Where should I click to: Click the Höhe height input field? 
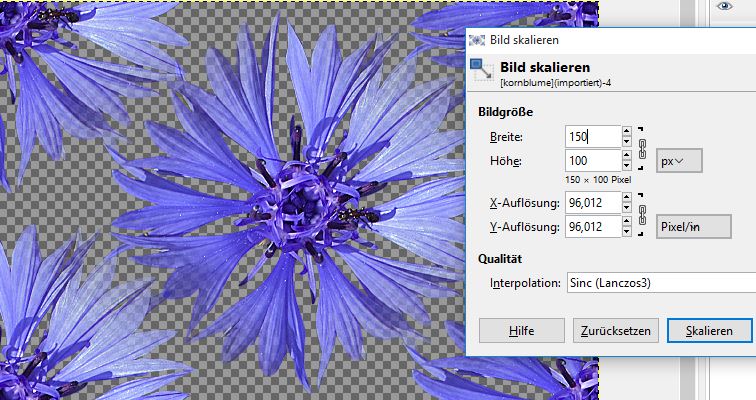click(593, 160)
